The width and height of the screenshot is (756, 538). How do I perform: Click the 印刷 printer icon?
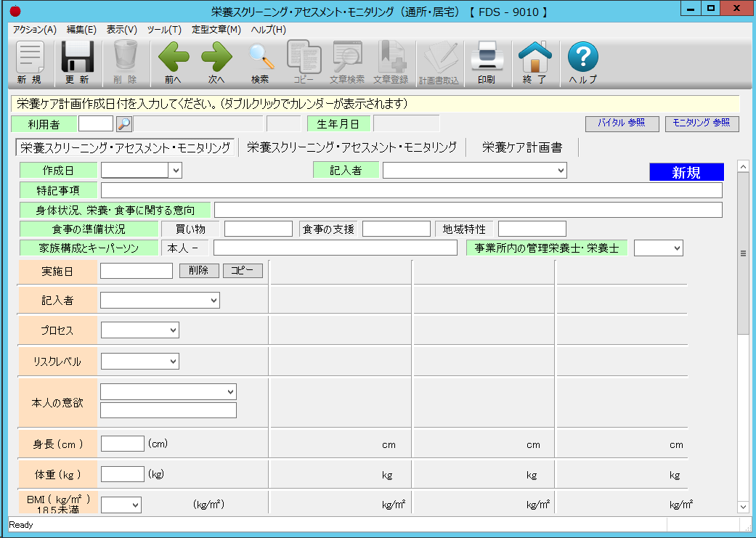(x=486, y=62)
